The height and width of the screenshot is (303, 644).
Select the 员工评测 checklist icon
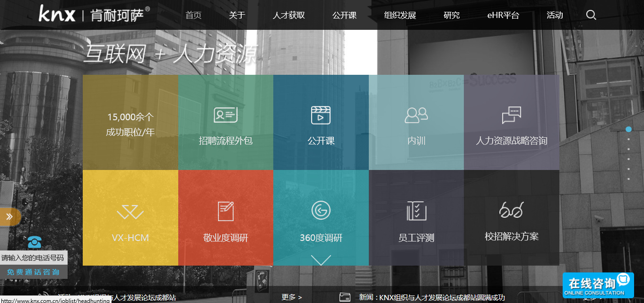click(x=416, y=211)
